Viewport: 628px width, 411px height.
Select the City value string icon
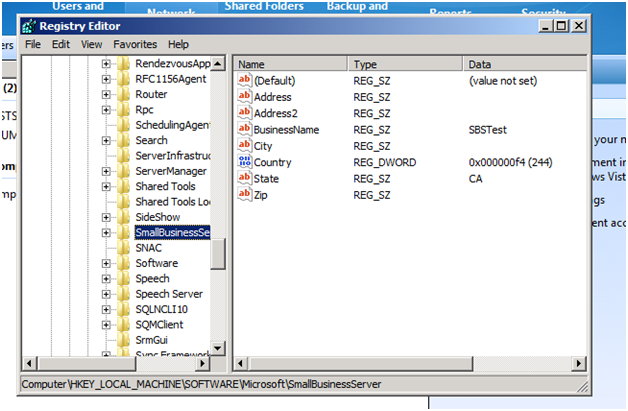coord(244,146)
